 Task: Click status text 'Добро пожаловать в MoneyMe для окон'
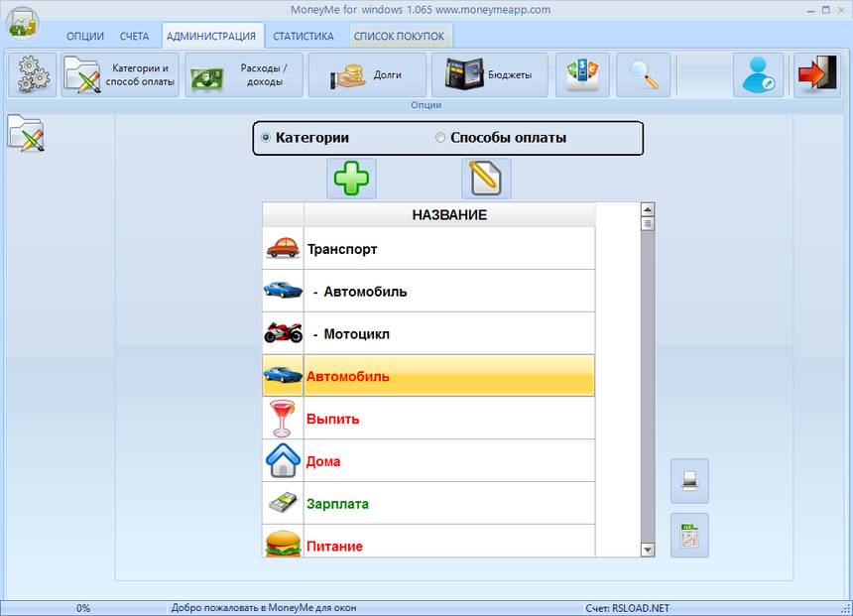coord(264,608)
